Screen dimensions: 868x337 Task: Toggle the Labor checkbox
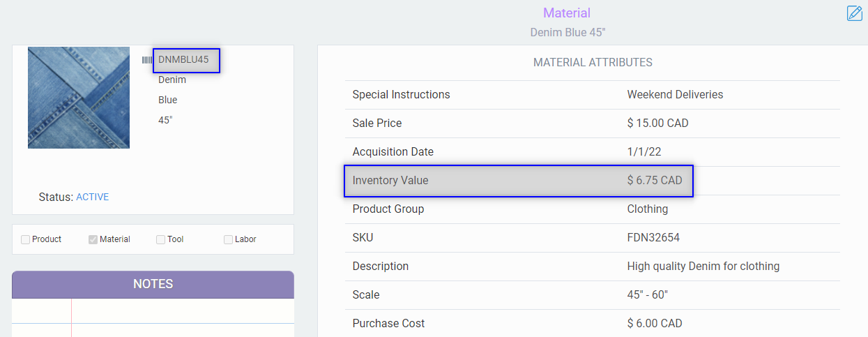(229, 239)
